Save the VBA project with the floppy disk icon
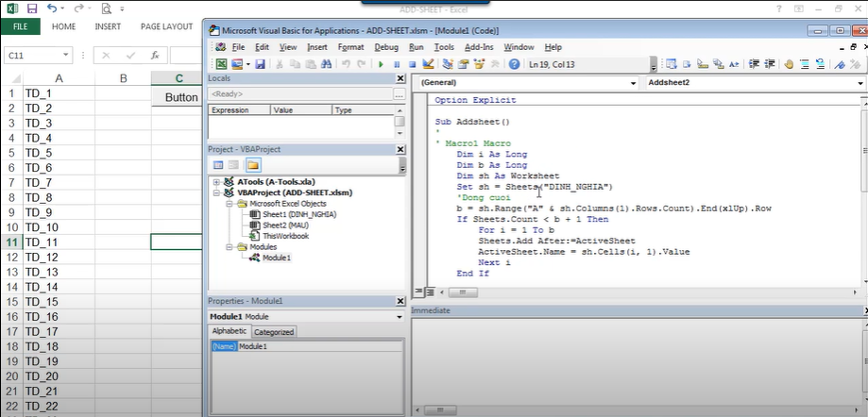The height and width of the screenshot is (417, 868). point(260,64)
